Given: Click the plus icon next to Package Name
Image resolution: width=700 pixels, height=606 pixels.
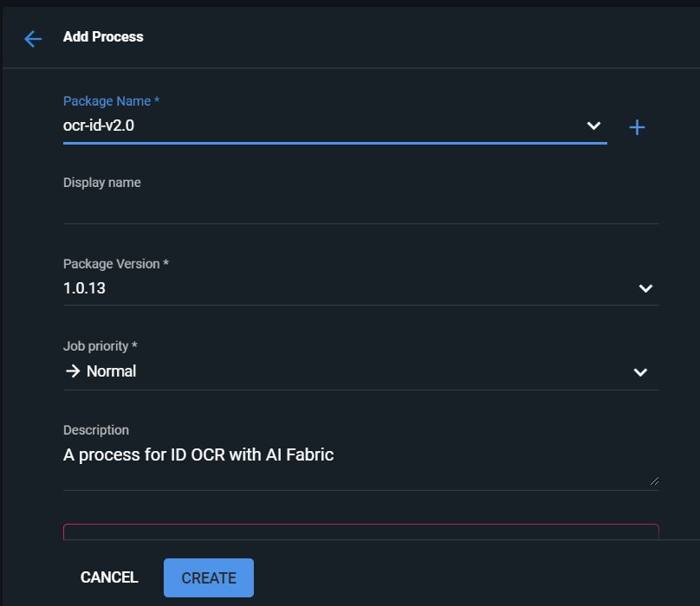Looking at the screenshot, I should 637,127.
